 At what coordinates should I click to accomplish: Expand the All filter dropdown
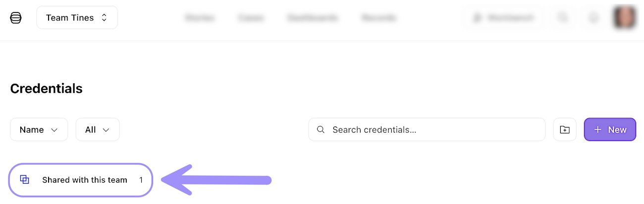click(97, 130)
